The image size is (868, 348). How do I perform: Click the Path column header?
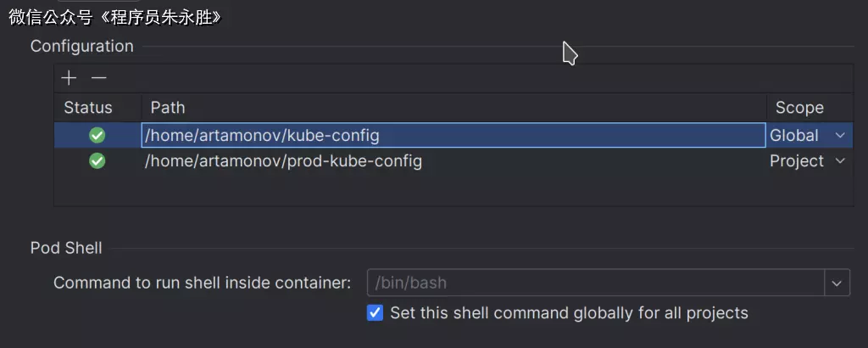[168, 108]
